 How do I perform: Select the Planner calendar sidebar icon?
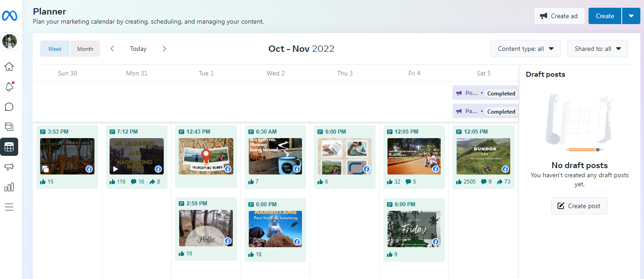(9, 147)
